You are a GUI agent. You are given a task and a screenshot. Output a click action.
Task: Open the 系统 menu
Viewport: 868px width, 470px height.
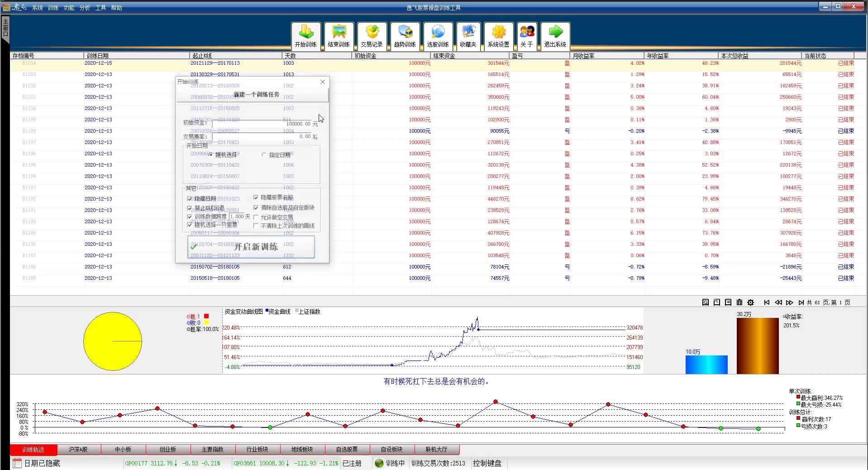37,8
